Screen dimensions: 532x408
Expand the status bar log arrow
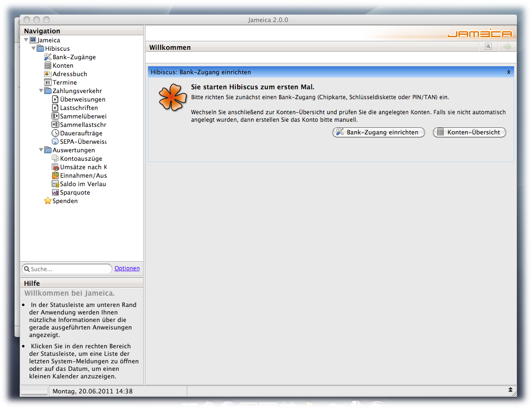click(510, 390)
